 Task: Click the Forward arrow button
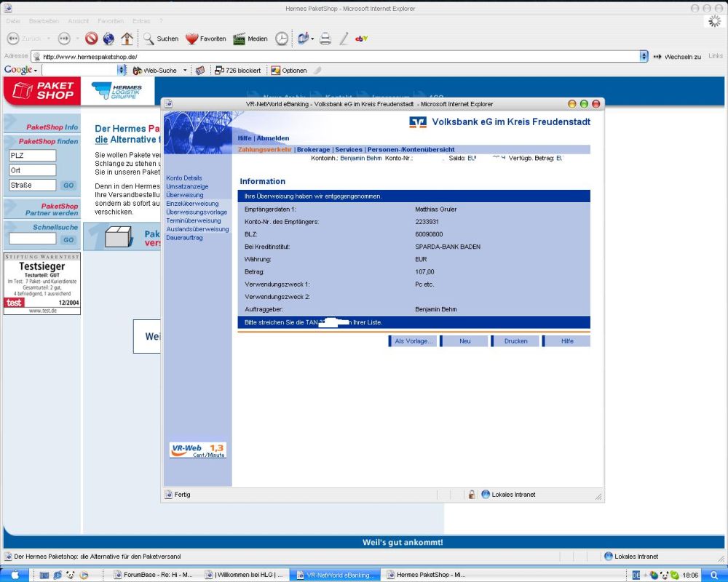(64, 39)
